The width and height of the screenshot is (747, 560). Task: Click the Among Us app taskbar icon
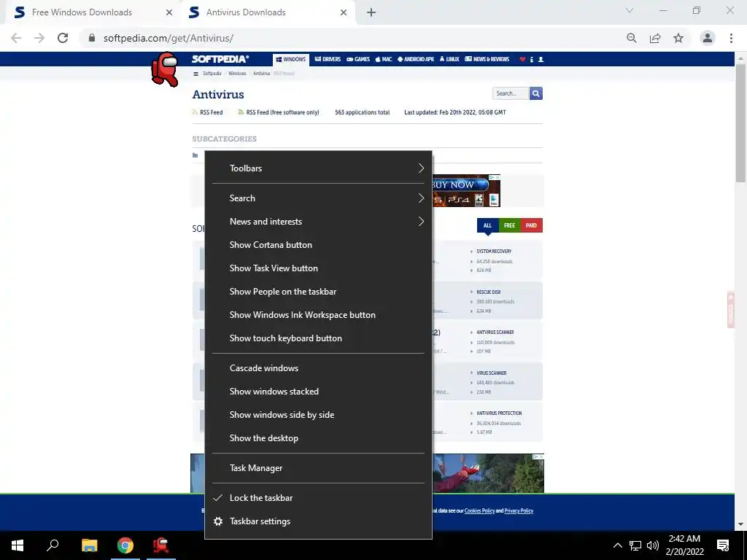point(161,545)
